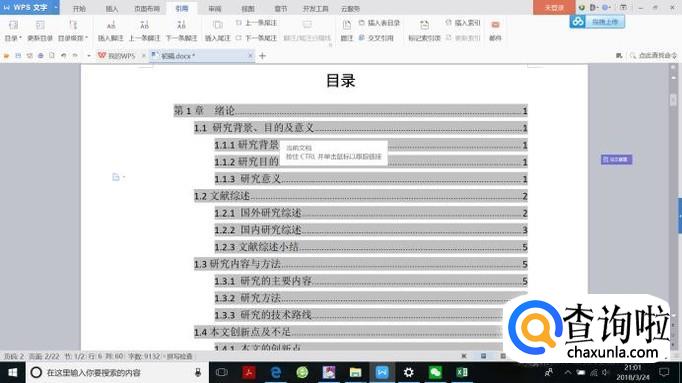Open the 目录 dropdown in ribbon
The image size is (682, 383).
click(x=13, y=38)
